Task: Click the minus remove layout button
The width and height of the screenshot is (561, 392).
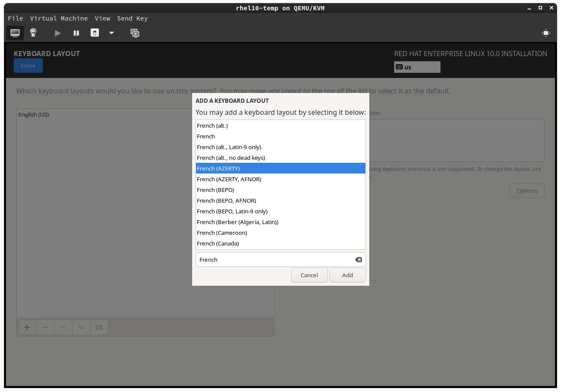Action: click(x=45, y=327)
